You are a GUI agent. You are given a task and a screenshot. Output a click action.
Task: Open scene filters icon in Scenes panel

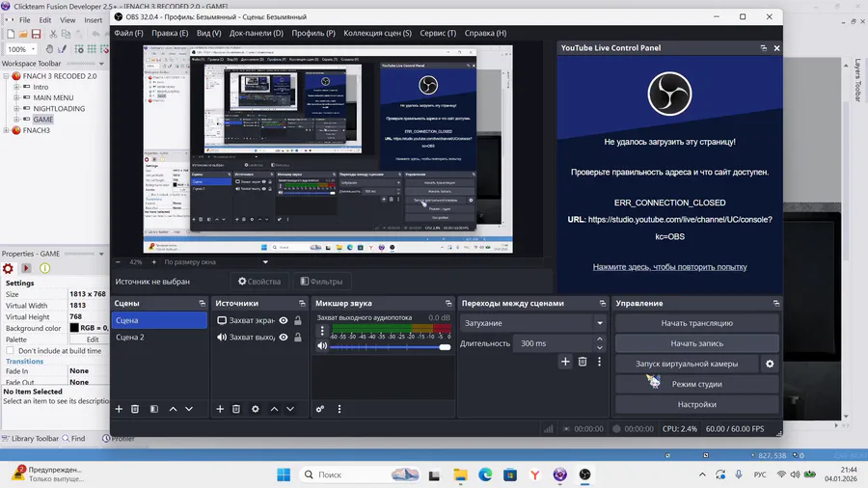[154, 409]
